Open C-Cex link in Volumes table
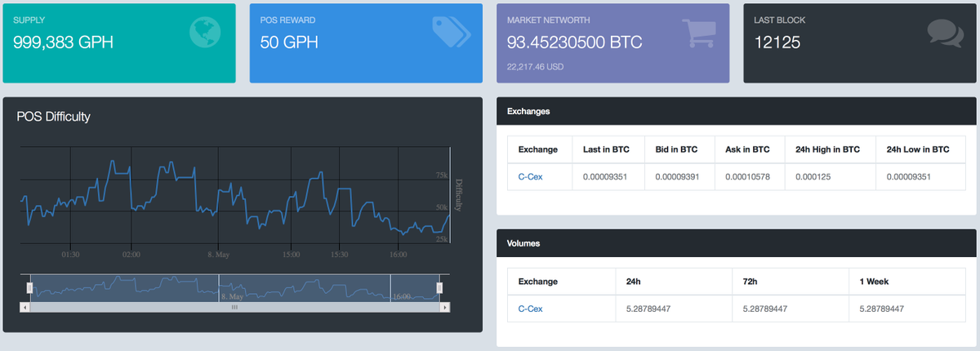The width and height of the screenshot is (980, 351). pos(530,309)
